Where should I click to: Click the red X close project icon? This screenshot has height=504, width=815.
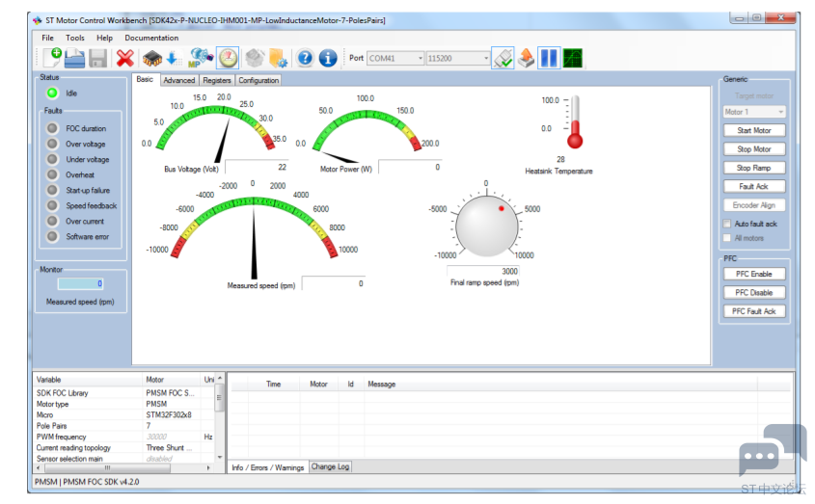[x=124, y=58]
